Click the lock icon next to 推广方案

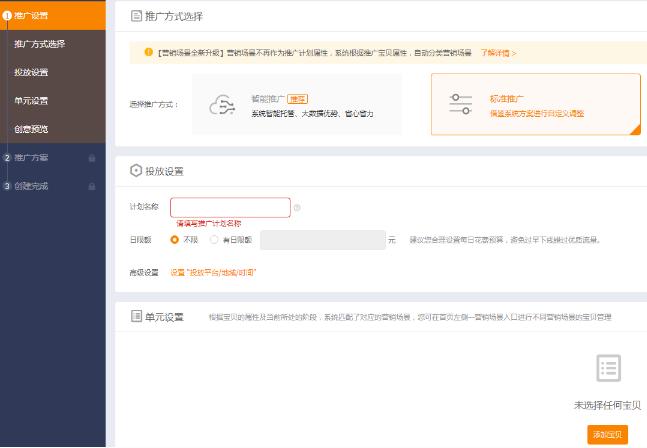point(92,158)
